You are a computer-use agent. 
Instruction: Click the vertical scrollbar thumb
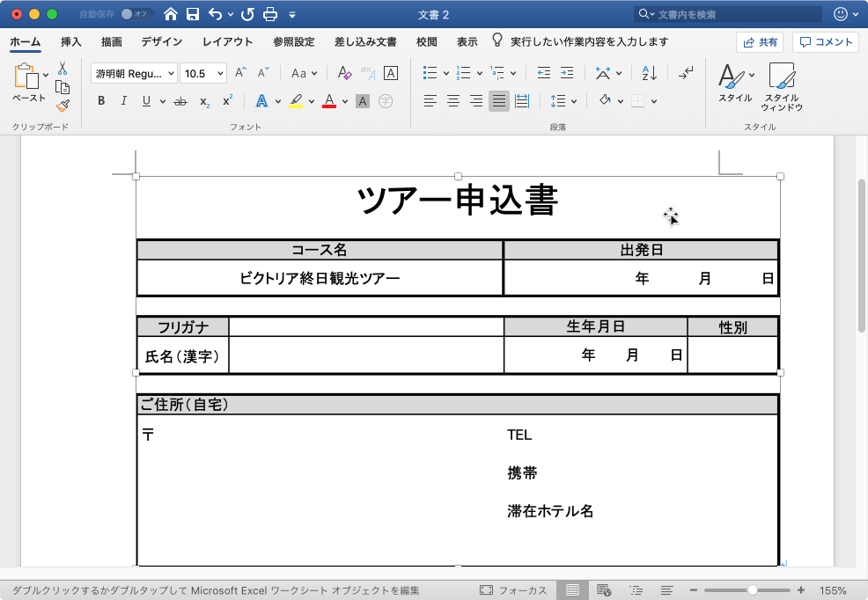point(861,255)
